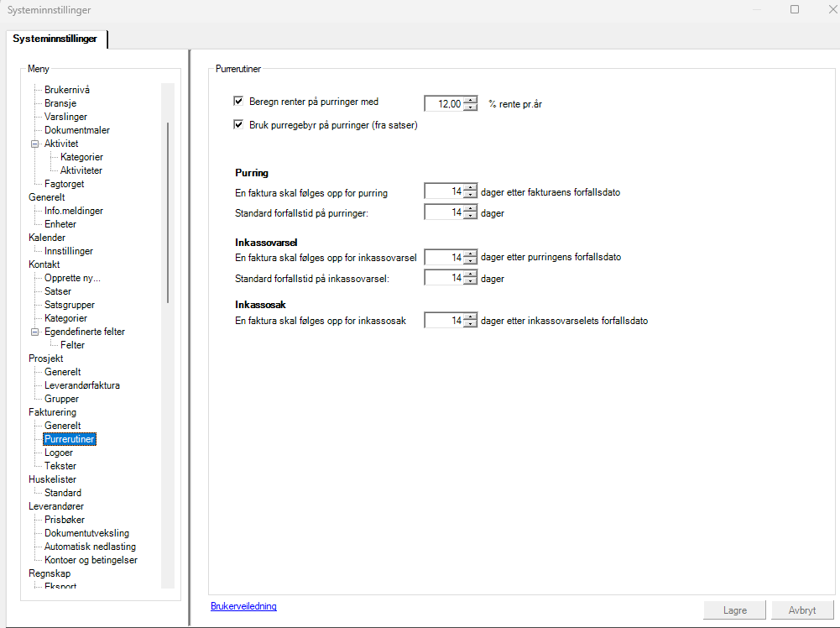Click inkassovarsel follow-up days field

pyautogui.click(x=444, y=257)
